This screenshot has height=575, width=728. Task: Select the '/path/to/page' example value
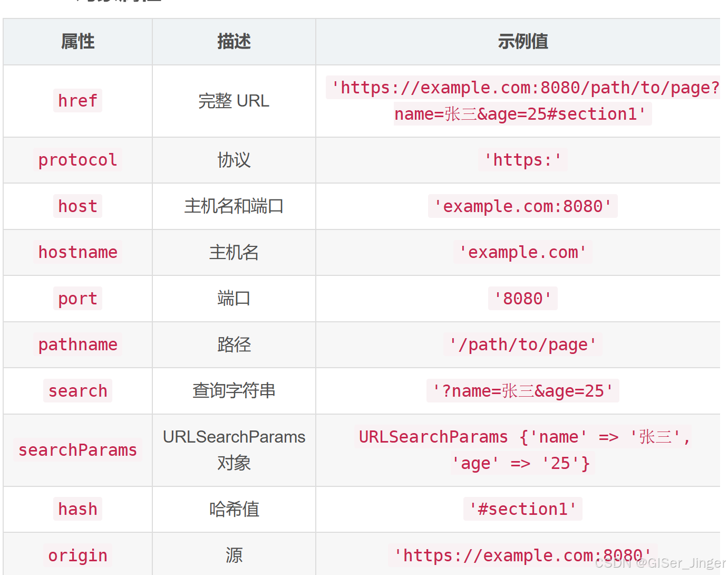pos(522,344)
